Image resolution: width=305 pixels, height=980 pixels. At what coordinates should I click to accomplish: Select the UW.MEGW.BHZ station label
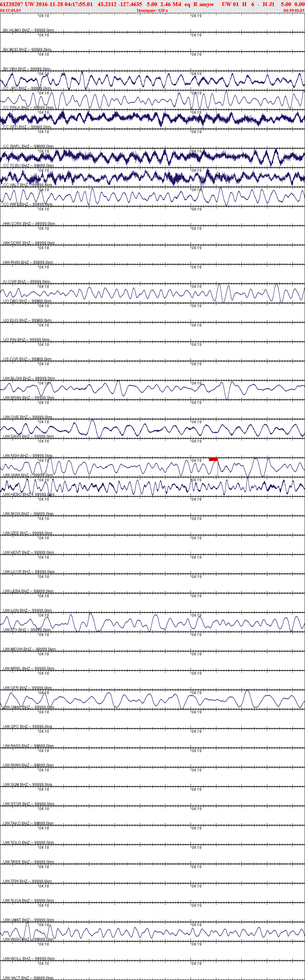point(29,649)
